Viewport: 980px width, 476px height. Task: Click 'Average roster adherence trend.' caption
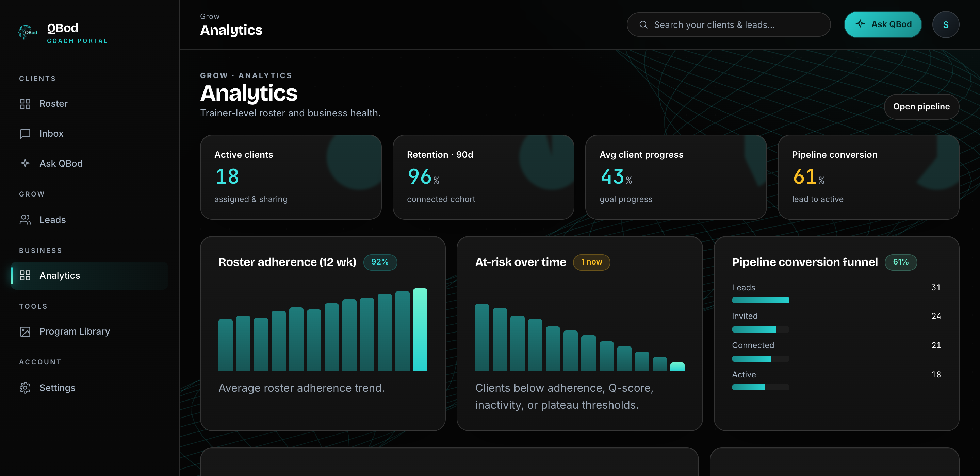coord(301,388)
